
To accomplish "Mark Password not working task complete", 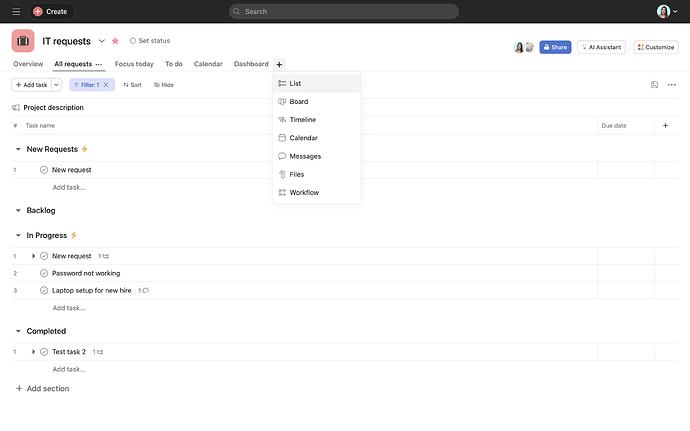I will click(x=44, y=273).
